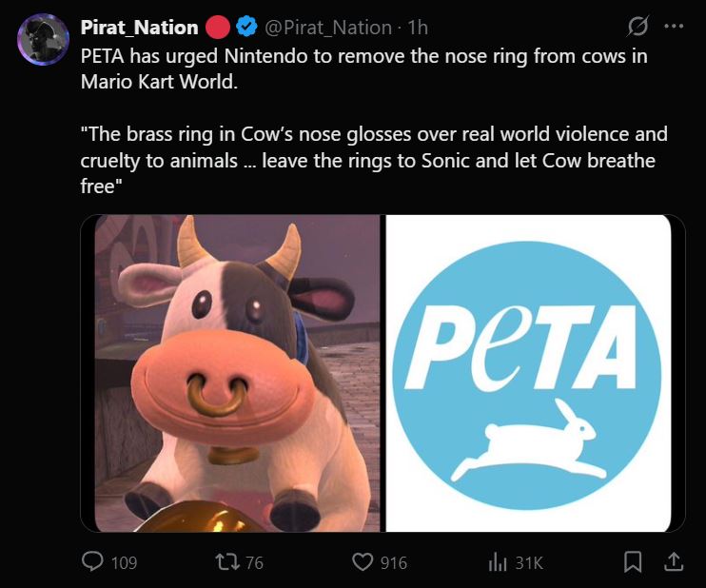The image size is (706, 588).
Task: Like the post with the heart icon
Action: (x=363, y=562)
